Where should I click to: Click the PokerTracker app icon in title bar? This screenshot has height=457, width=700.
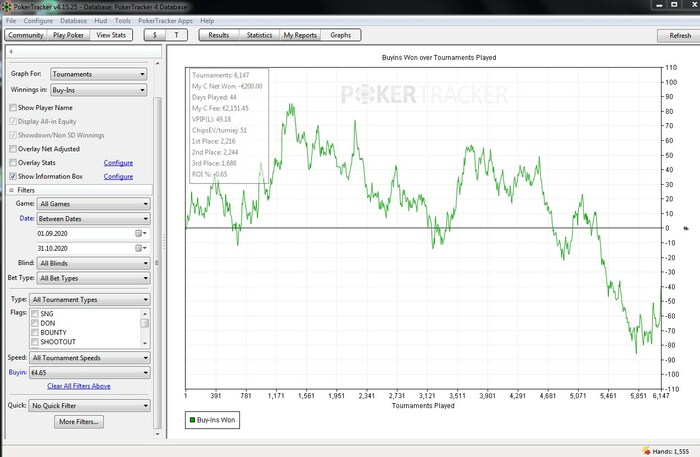coord(7,7)
